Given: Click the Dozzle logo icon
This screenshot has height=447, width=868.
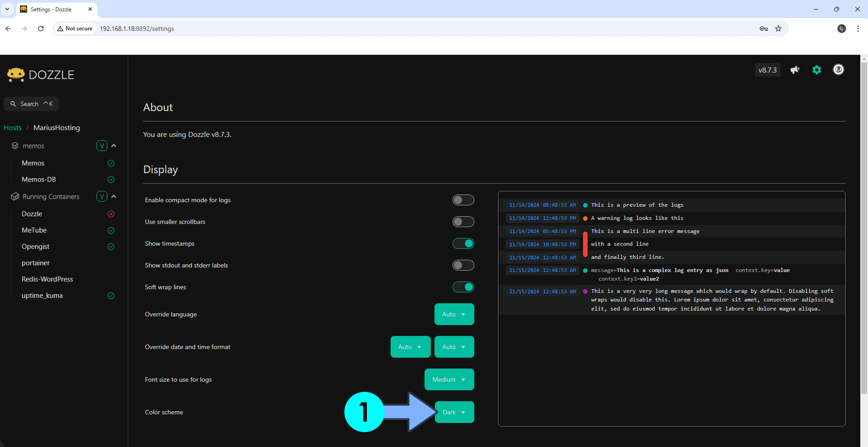Looking at the screenshot, I should pyautogui.click(x=16, y=75).
